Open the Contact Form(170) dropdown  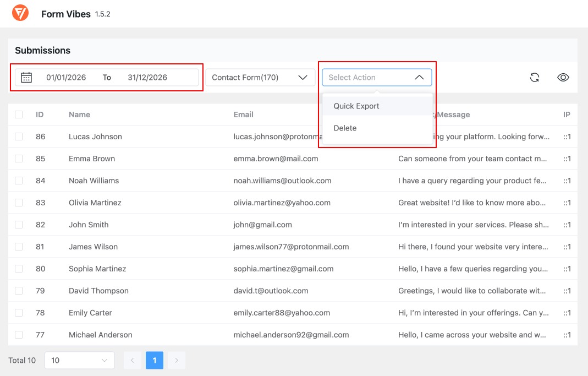pos(260,77)
